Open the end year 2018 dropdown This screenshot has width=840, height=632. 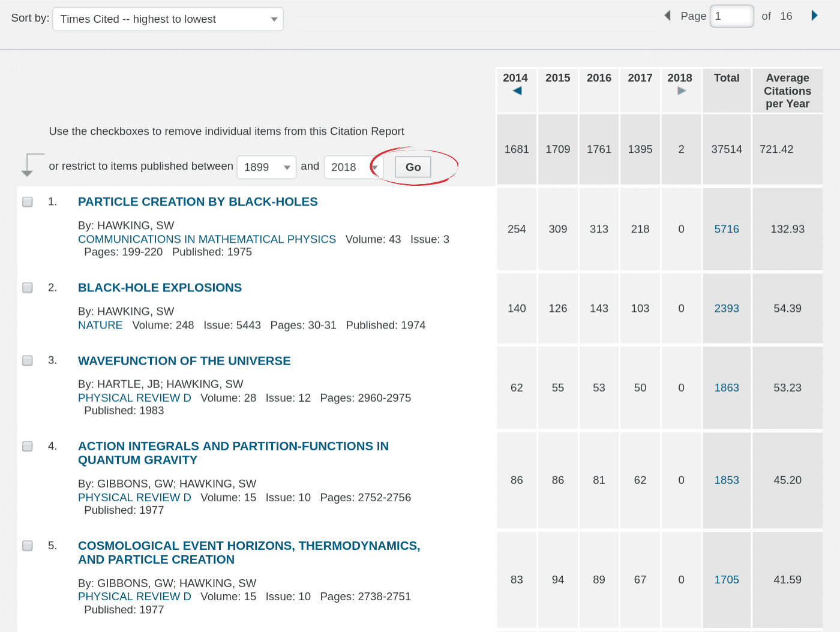(x=353, y=167)
